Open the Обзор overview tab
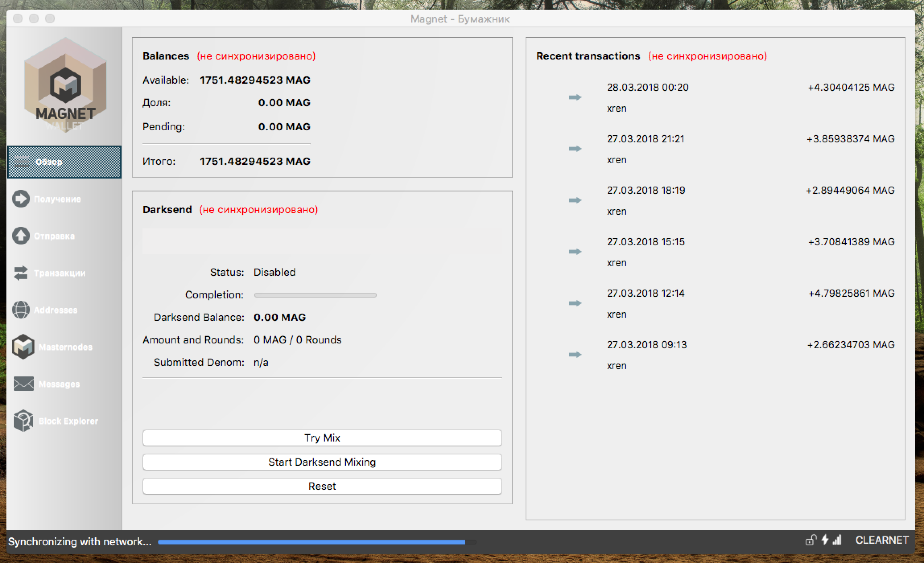 (x=64, y=162)
